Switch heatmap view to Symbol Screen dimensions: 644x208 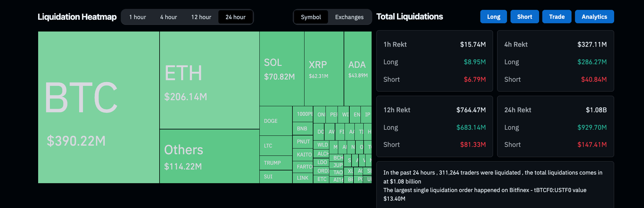tap(311, 17)
